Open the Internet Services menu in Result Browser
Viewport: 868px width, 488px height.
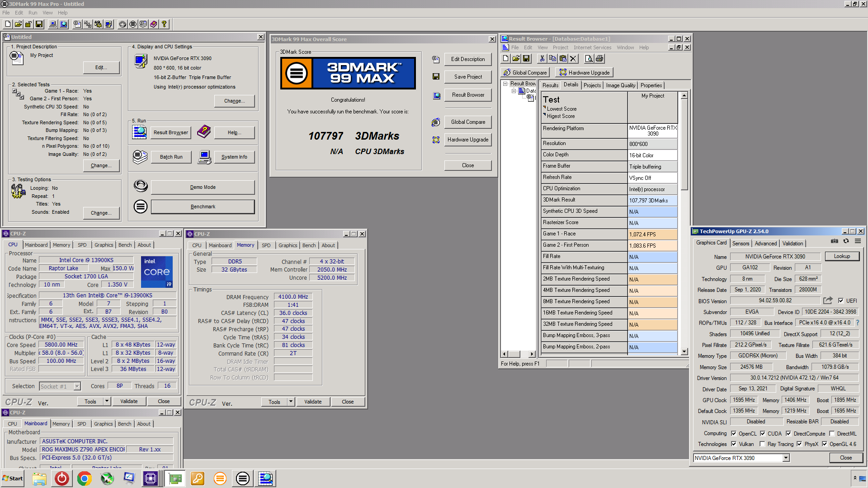tap(592, 47)
